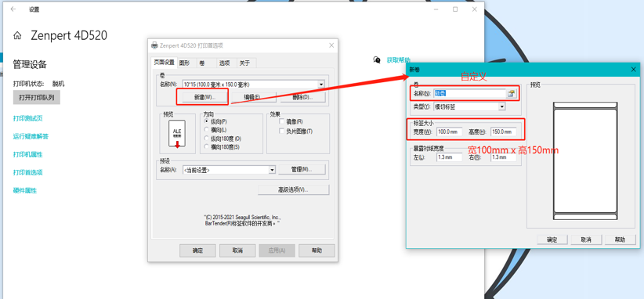The width and height of the screenshot is (644, 299).
Task: Close the printing preferences dialog
Action: pos(331,45)
